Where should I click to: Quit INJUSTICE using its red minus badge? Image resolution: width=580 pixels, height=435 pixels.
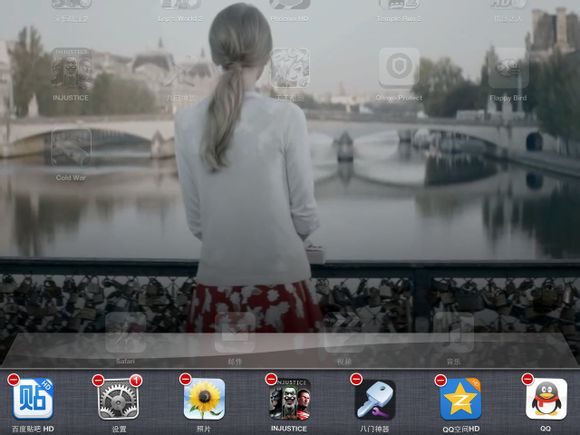[271, 379]
